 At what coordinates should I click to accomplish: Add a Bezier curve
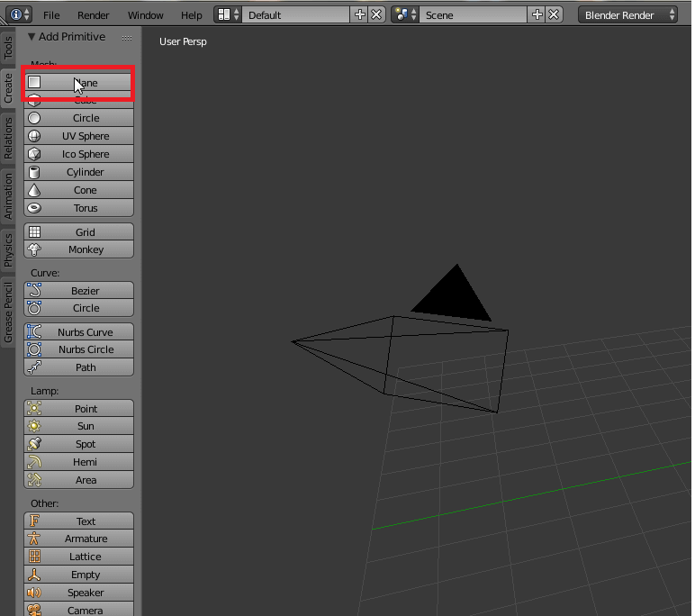coord(78,291)
